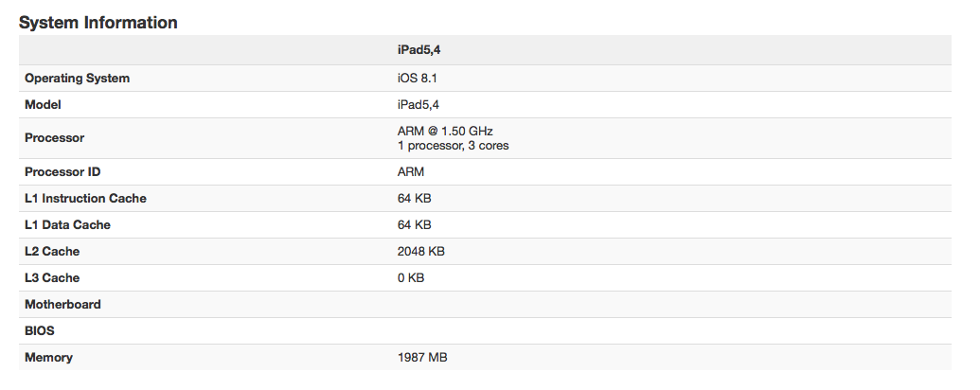Click the System Information heading
This screenshot has width=980, height=390.
click(98, 23)
